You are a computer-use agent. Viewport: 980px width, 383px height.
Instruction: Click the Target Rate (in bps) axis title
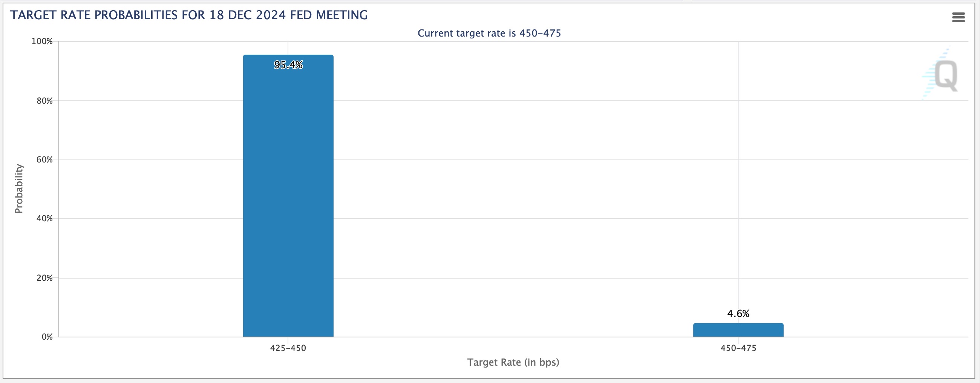coord(513,362)
